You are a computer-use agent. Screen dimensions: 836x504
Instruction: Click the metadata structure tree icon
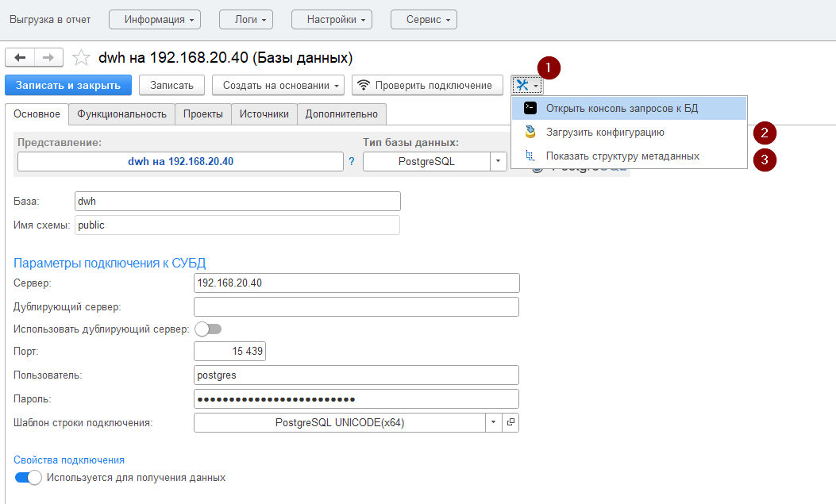[530, 156]
